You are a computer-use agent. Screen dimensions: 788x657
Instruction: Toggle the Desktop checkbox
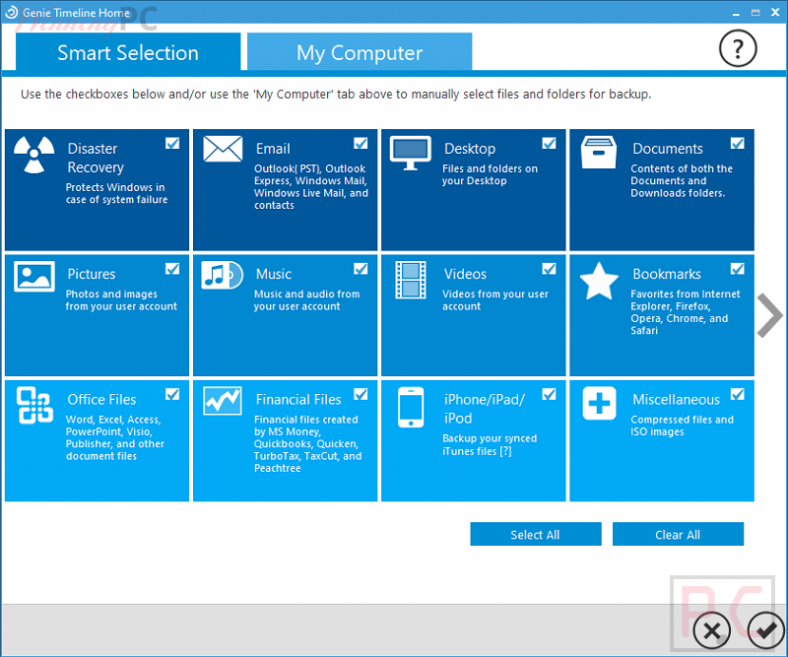[x=549, y=143]
